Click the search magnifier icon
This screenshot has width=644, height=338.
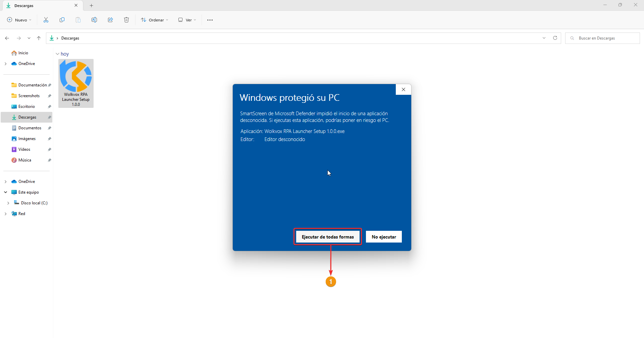pyautogui.click(x=572, y=38)
